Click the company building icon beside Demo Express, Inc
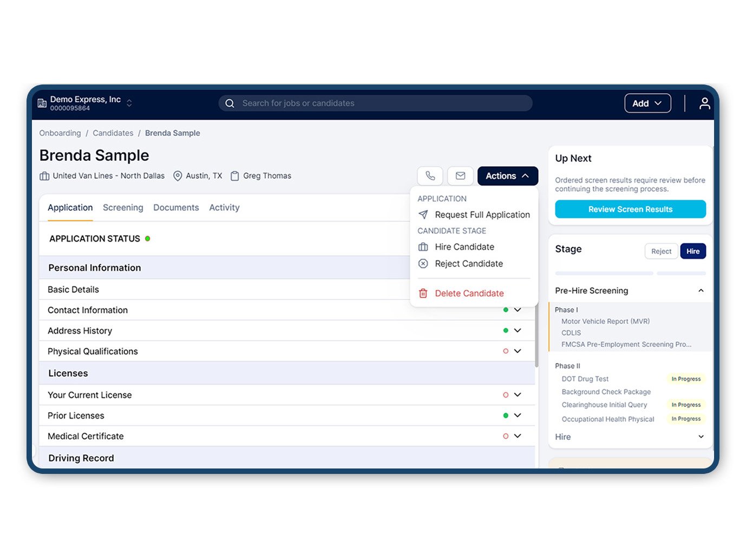 pyautogui.click(x=42, y=103)
